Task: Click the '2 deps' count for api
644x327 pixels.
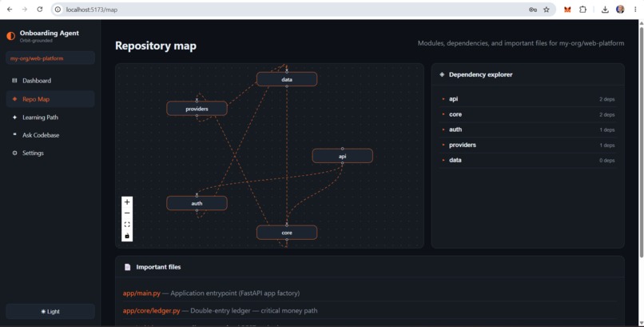Action: point(607,99)
